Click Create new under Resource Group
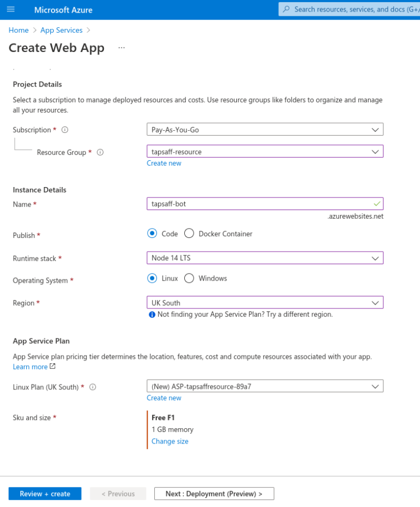The height and width of the screenshot is (507, 420). 164,163
